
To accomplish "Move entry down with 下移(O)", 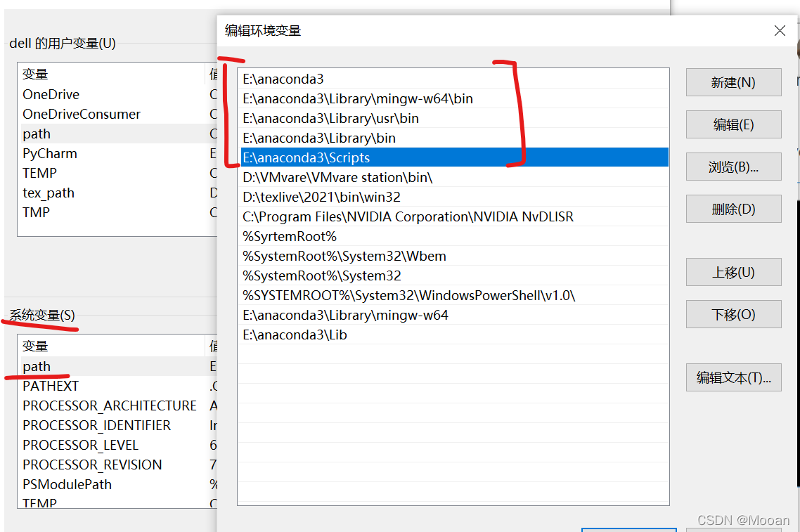I will click(x=733, y=314).
